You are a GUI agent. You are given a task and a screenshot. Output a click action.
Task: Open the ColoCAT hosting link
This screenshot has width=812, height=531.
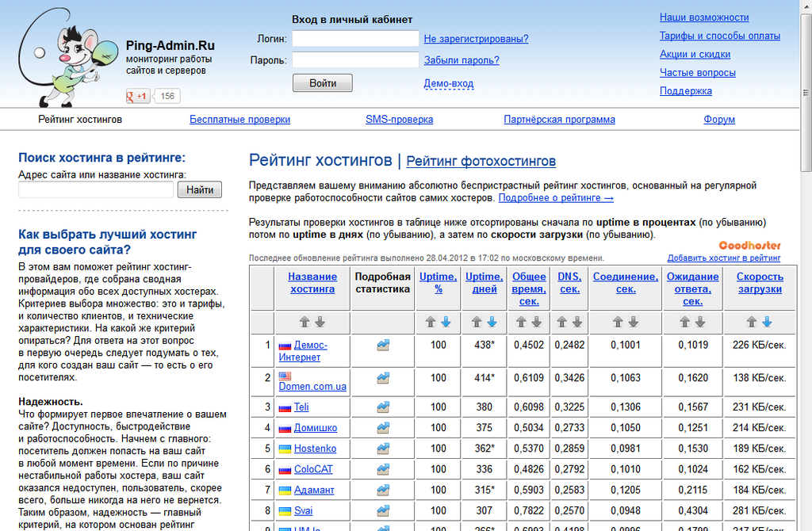313,469
